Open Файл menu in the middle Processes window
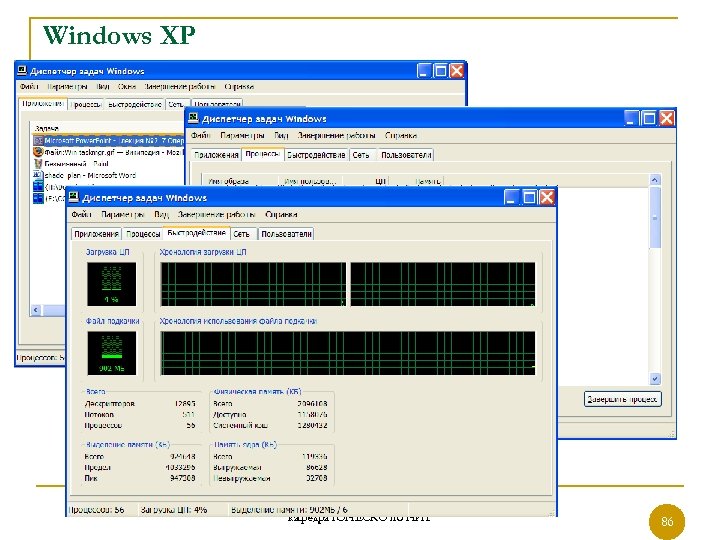Image resolution: width=720 pixels, height=540 pixels. pos(201,135)
